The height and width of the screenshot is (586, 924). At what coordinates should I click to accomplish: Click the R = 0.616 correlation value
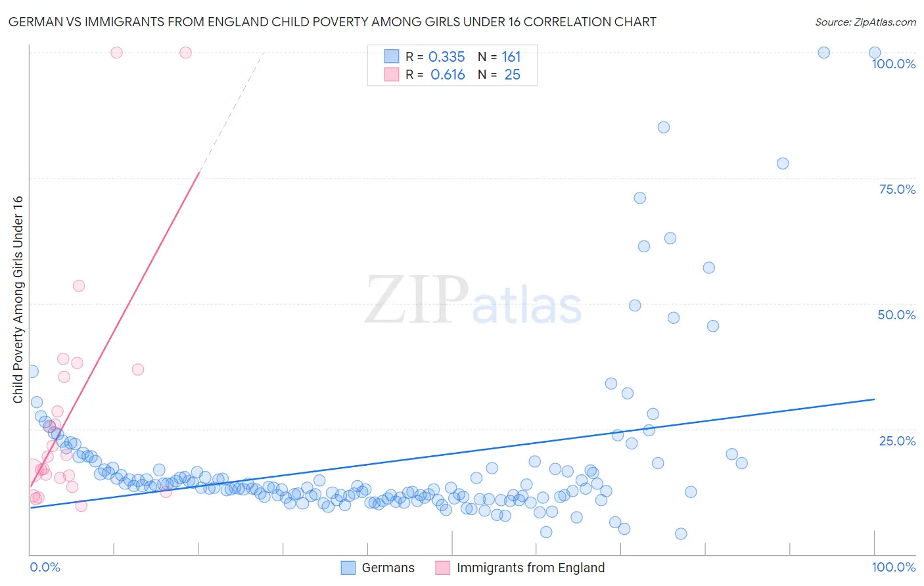[435, 74]
